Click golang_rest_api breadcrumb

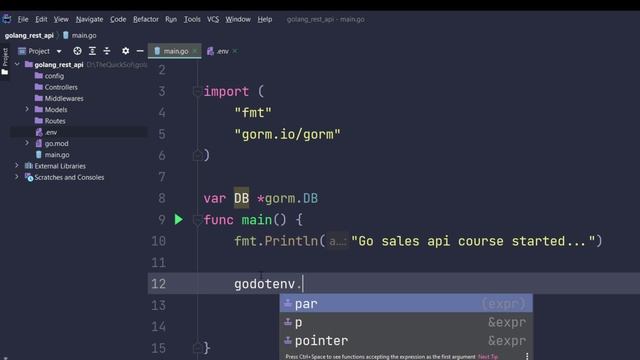(29, 36)
